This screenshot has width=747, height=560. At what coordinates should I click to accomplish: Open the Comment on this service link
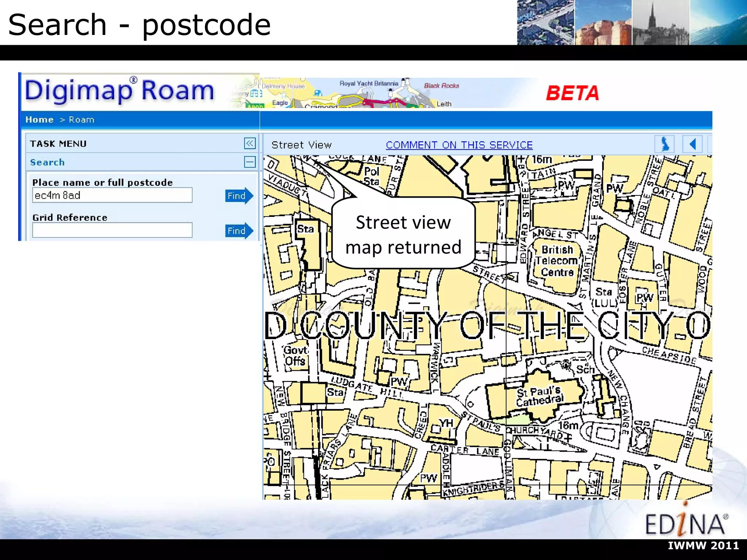coord(459,145)
